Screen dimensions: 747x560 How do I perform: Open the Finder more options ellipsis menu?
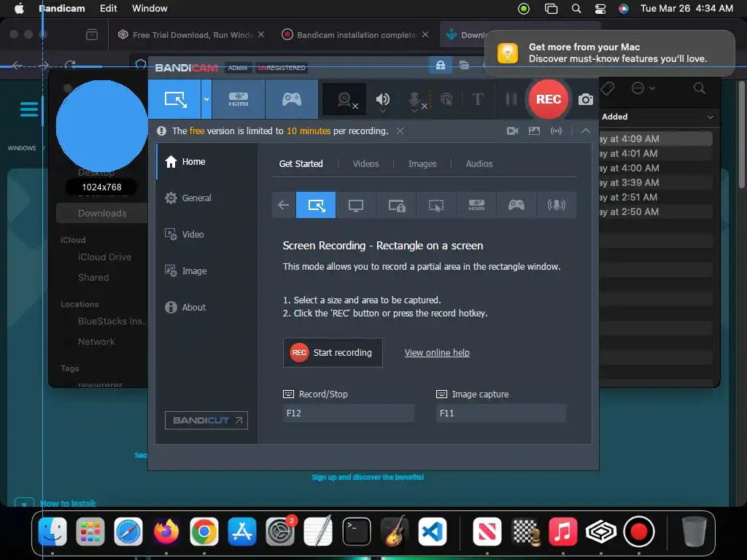[x=642, y=88]
